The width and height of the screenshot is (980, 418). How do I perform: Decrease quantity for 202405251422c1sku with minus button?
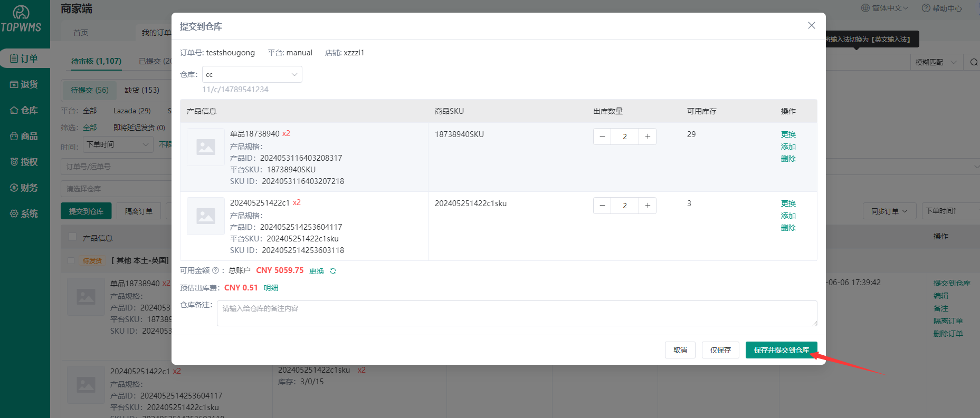(x=602, y=206)
